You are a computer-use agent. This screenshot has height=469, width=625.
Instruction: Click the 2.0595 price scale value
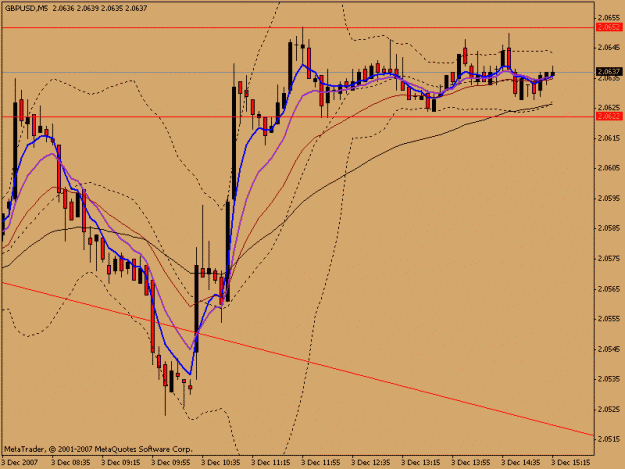(x=609, y=198)
